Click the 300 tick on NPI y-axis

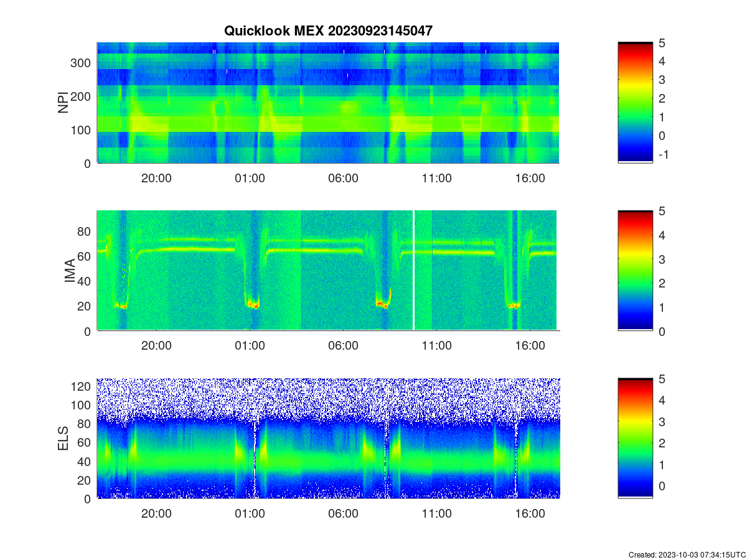[82, 63]
